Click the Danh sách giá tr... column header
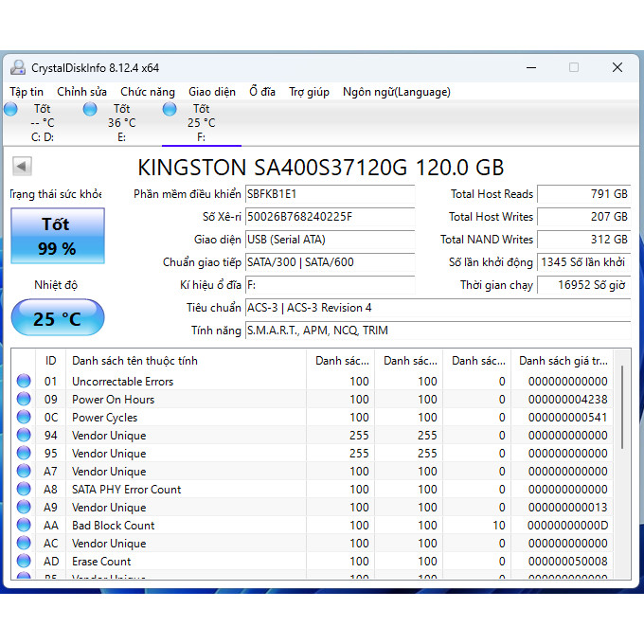This screenshot has width=644, height=644. tap(563, 361)
